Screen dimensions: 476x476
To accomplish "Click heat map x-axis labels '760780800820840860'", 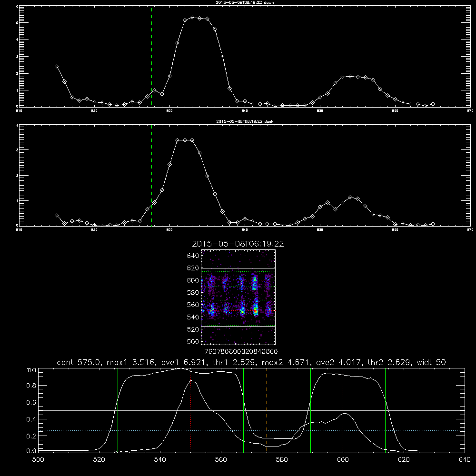I will pyautogui.click(x=241, y=352).
